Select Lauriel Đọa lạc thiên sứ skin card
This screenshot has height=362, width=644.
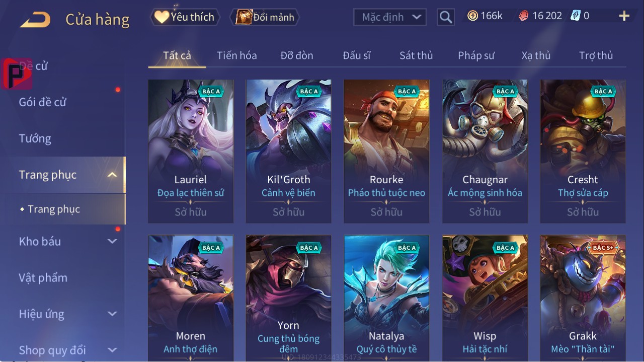point(191,151)
